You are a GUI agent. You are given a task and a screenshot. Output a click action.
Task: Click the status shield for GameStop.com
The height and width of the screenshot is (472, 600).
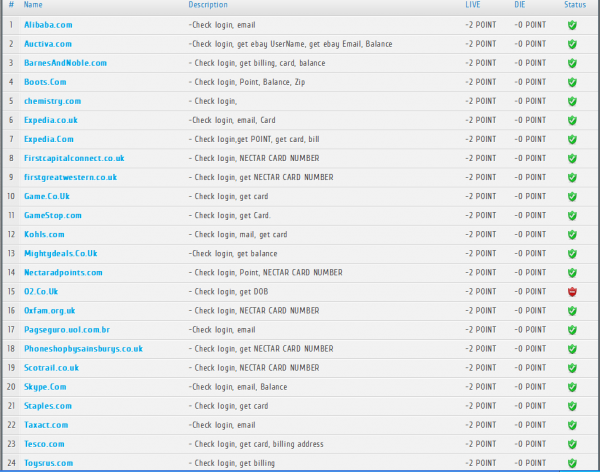point(572,216)
